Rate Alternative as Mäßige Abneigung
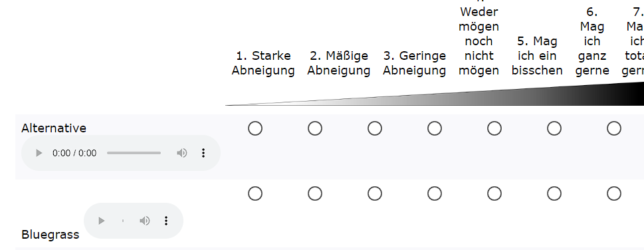The width and height of the screenshot is (644, 250). [315, 129]
